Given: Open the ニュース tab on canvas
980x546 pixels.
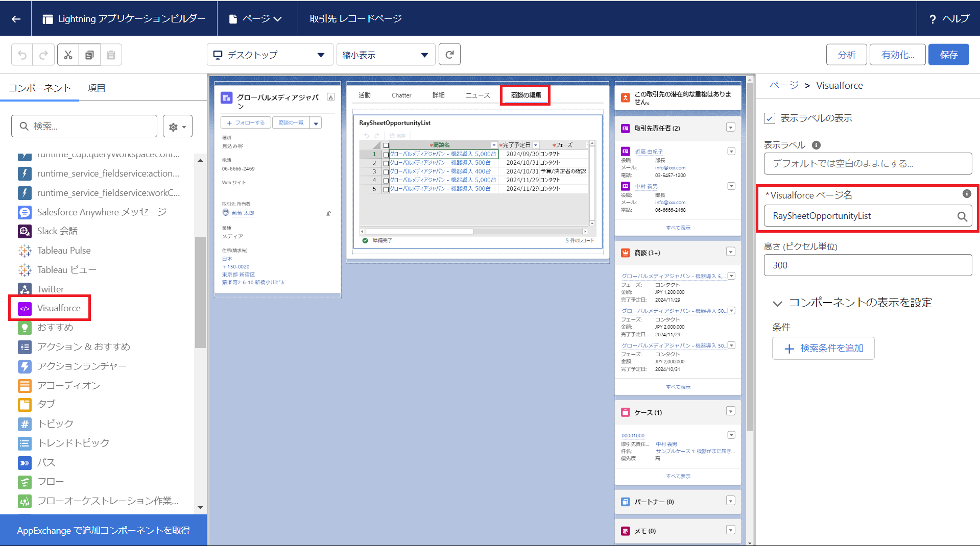Looking at the screenshot, I should click(477, 95).
